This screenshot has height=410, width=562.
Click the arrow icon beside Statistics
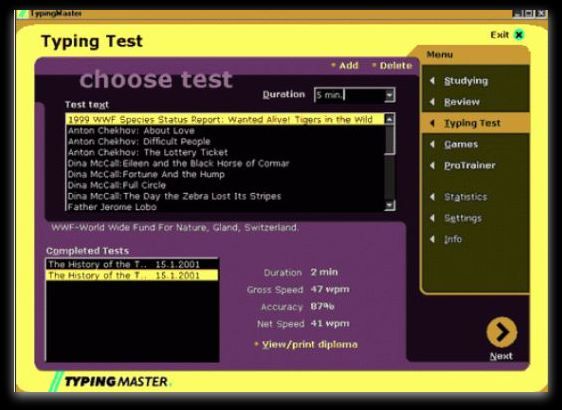[x=433, y=197]
